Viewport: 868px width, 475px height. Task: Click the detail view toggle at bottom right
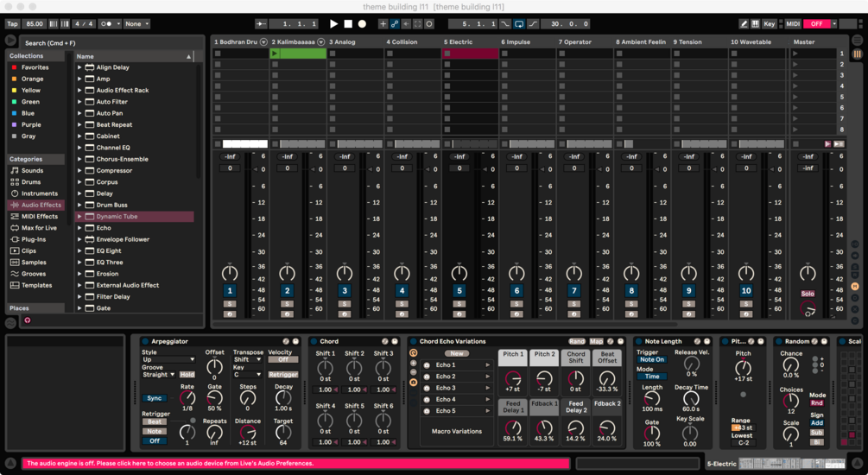[857, 464]
